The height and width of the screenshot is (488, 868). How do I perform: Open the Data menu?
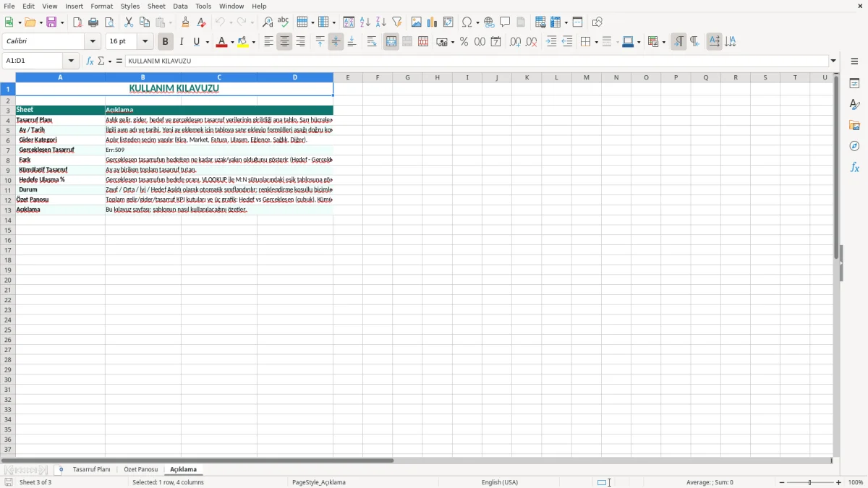(180, 6)
